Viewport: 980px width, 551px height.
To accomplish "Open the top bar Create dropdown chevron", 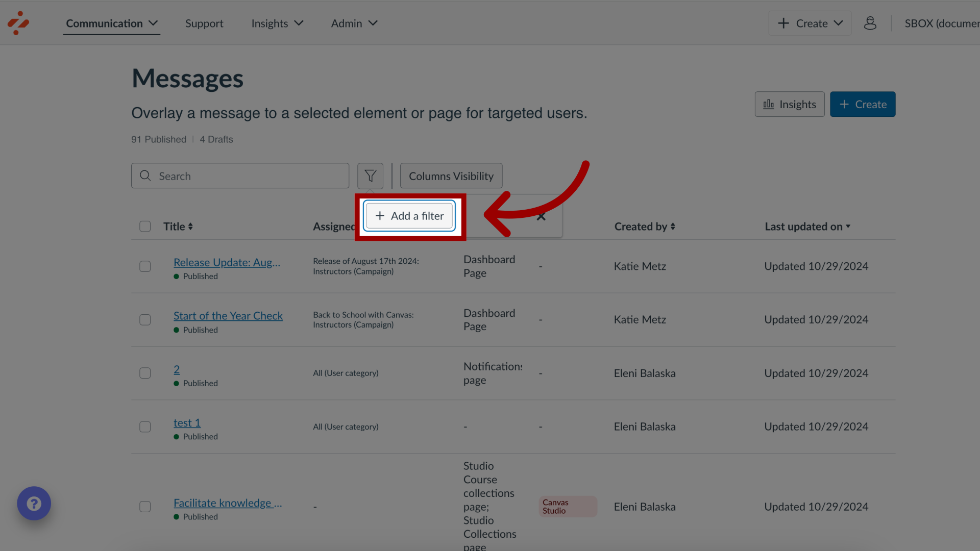I will pyautogui.click(x=838, y=23).
